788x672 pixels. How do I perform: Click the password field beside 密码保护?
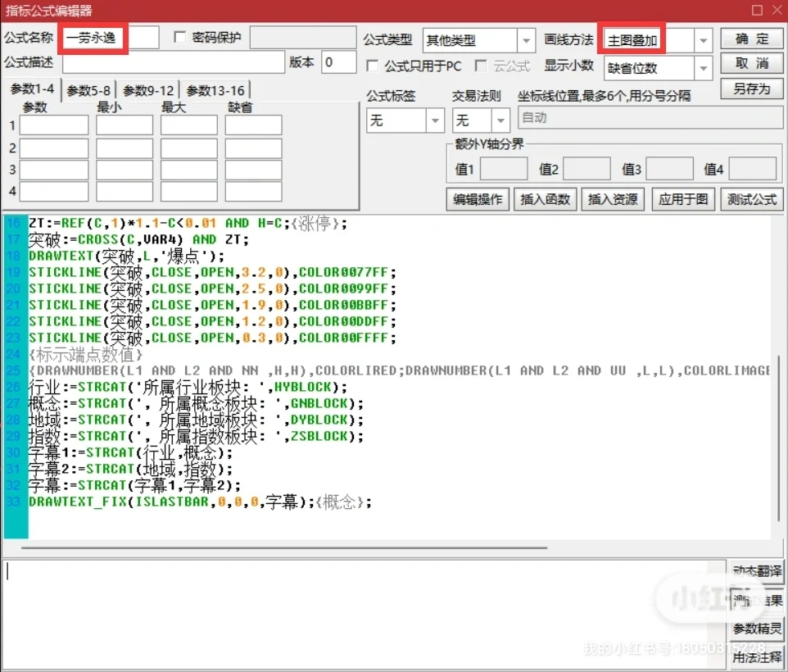(x=303, y=38)
